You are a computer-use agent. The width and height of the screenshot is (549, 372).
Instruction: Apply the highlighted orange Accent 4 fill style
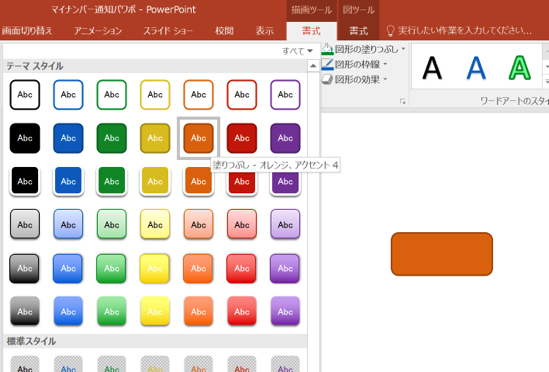point(199,138)
